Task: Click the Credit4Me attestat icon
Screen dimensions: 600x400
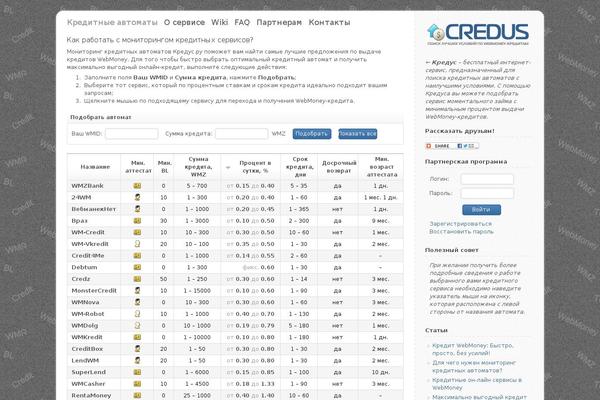Action: pyautogui.click(x=137, y=256)
